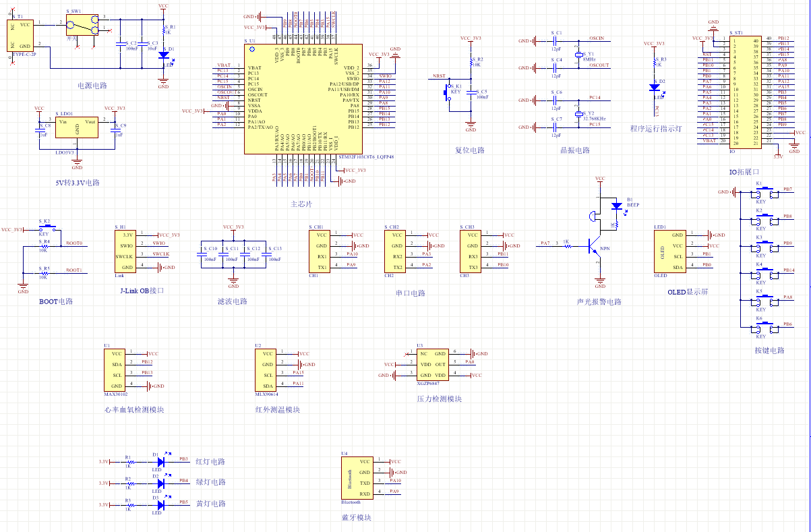Click the '绿灯电路' label
This screenshot has height=532, width=811.
tap(210, 482)
